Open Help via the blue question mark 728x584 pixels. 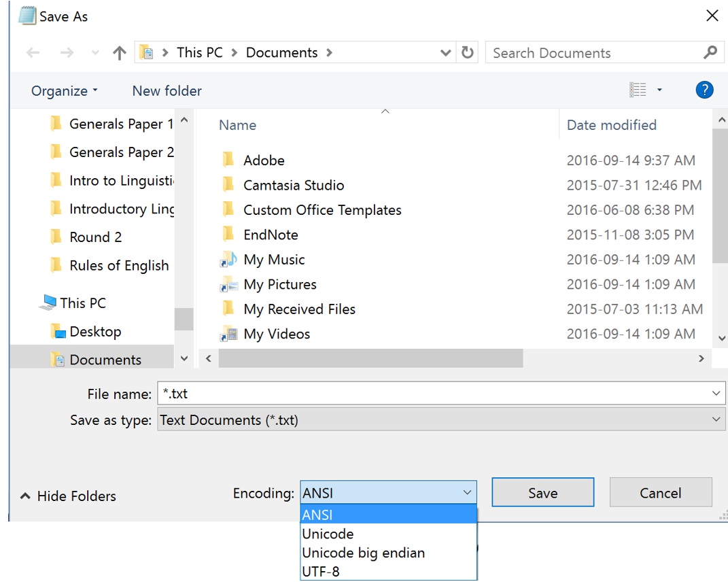coord(704,89)
